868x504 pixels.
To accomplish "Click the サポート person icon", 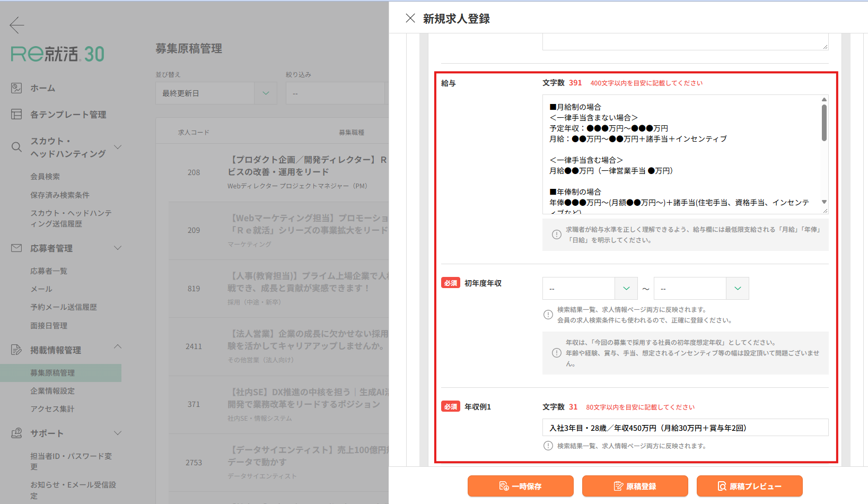I will [x=17, y=433].
